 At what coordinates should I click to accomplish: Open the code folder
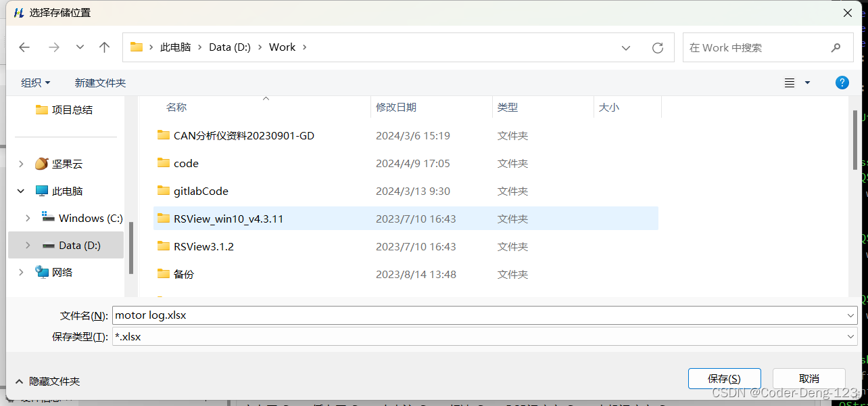[x=186, y=163]
